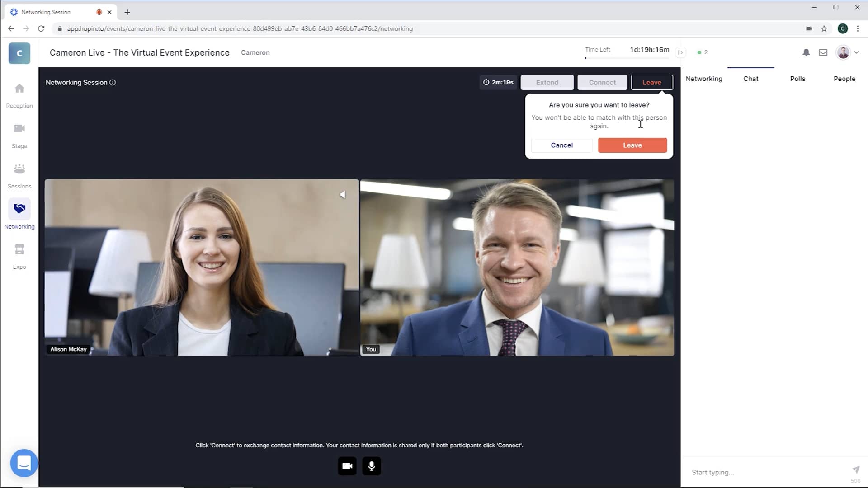This screenshot has height=488, width=868.
Task: Open the Reception page
Action: point(19,95)
